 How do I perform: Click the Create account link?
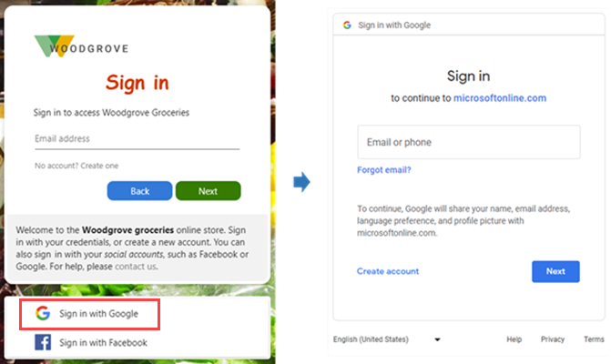click(388, 271)
